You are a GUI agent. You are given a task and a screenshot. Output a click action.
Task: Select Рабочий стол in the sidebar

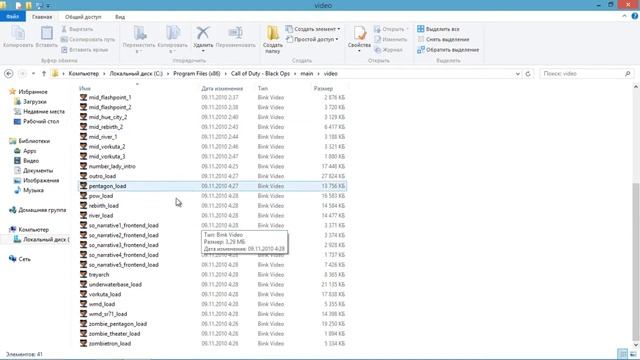41,121
